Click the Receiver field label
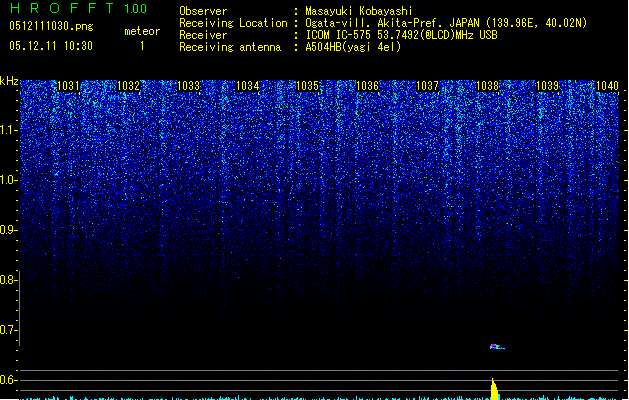This screenshot has height=400, width=629. pos(203,35)
